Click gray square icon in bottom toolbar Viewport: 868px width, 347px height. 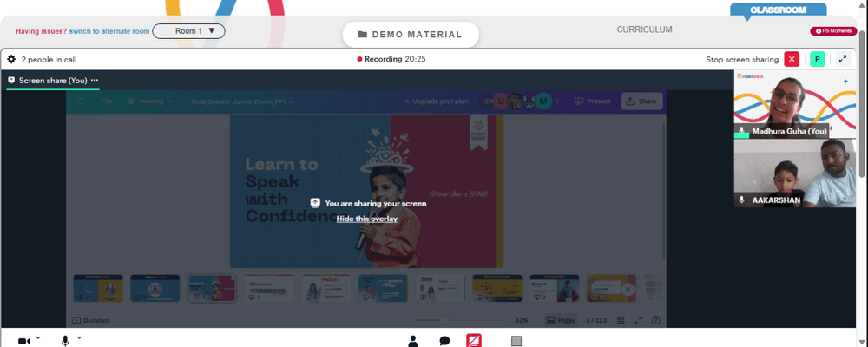pos(516,341)
